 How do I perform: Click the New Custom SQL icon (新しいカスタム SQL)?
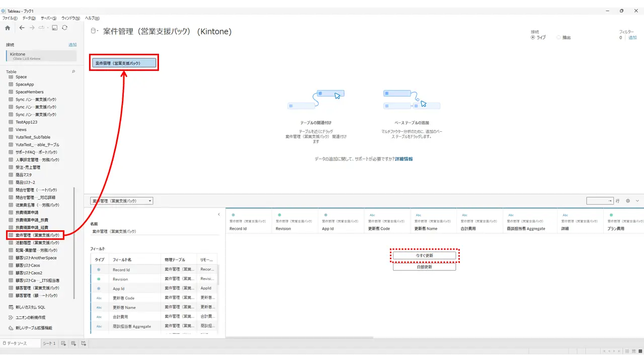click(x=11, y=307)
